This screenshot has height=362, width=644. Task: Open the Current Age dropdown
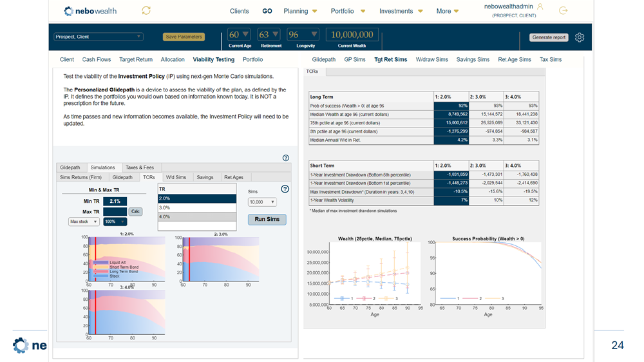pyautogui.click(x=240, y=35)
